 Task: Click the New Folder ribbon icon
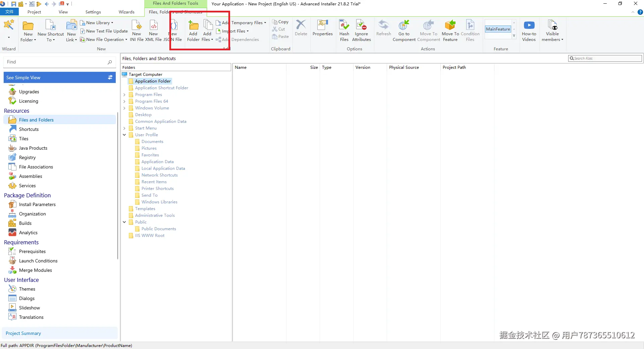28,31
